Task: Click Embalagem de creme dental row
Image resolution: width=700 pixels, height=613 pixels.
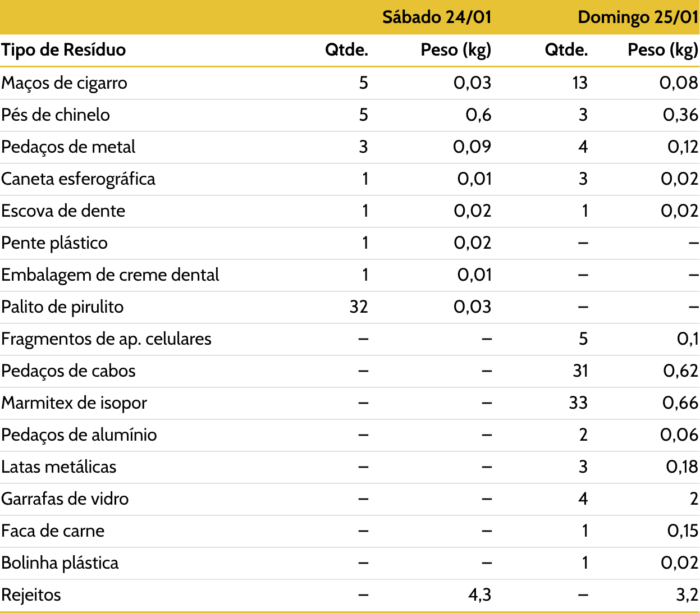Action: pos(350,275)
